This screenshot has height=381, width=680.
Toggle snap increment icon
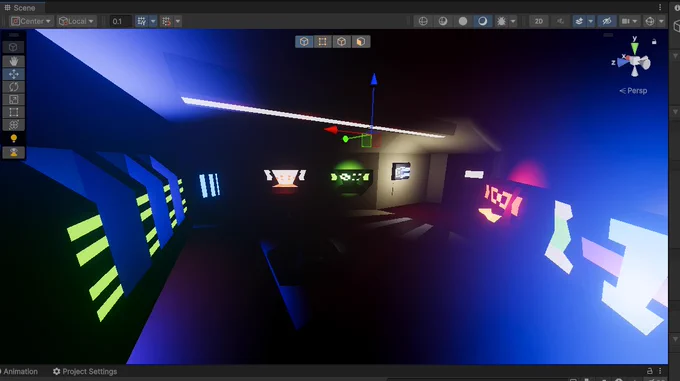tap(167, 21)
